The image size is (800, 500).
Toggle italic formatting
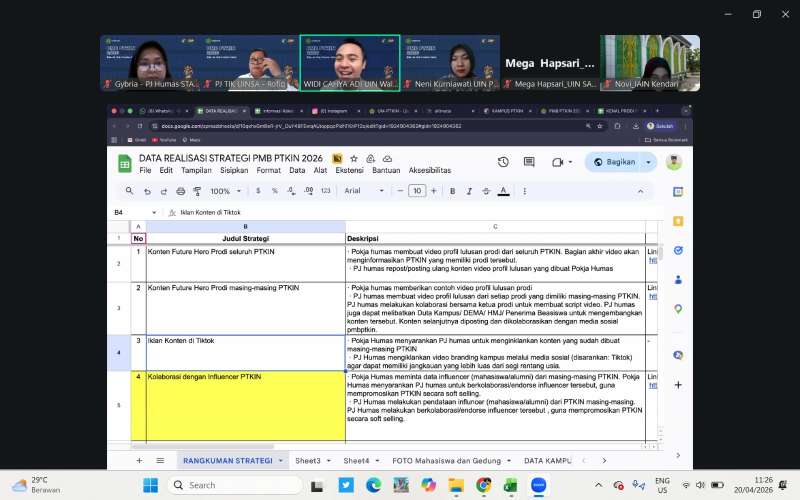click(x=468, y=191)
